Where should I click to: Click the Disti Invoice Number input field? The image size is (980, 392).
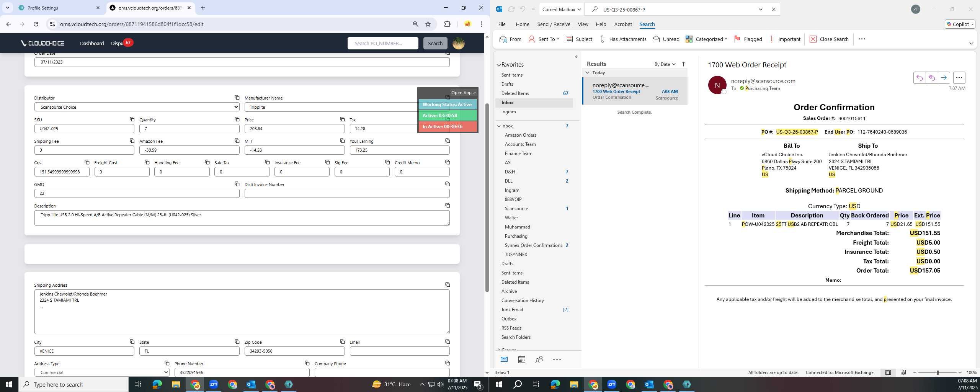(347, 193)
